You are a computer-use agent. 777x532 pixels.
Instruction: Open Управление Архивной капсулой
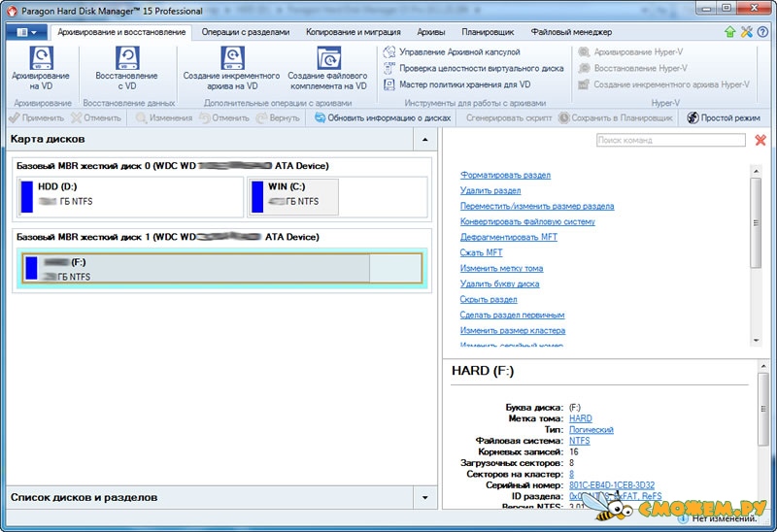[x=452, y=52]
